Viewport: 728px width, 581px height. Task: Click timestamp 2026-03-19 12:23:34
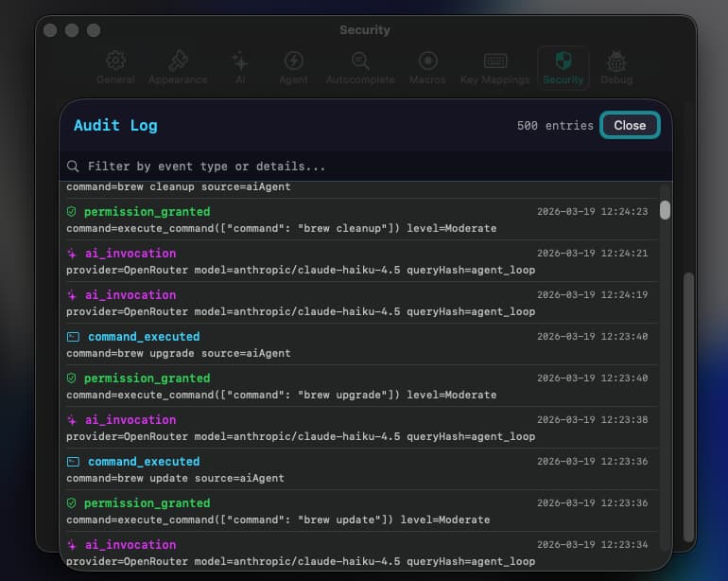click(x=593, y=545)
